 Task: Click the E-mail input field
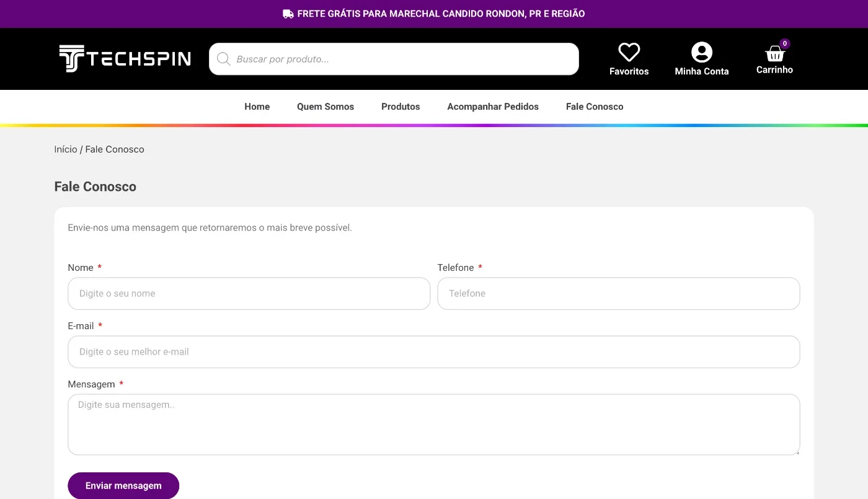434,351
